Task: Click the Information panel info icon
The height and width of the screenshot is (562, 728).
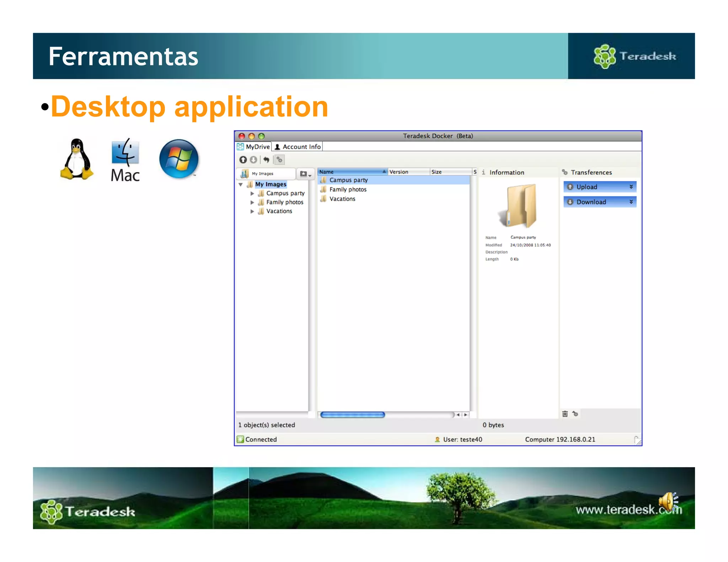Action: [x=483, y=172]
